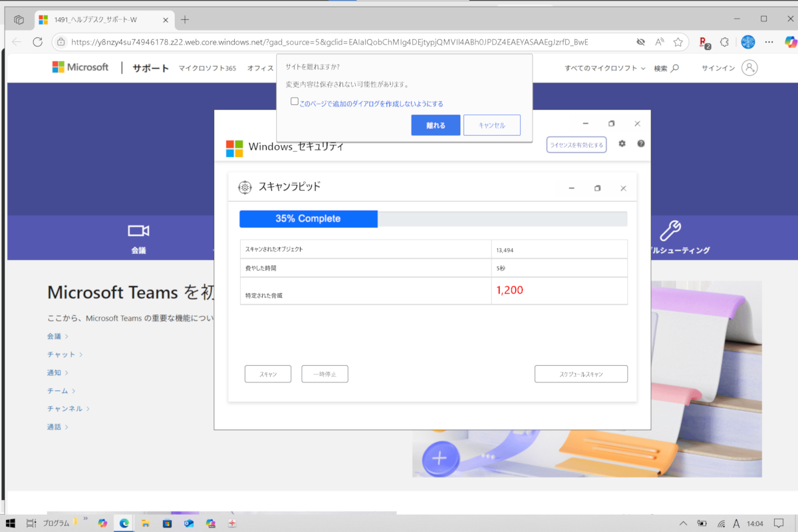The image size is (798, 532).
Task: Click the サポート header link
Action: pyautogui.click(x=151, y=68)
